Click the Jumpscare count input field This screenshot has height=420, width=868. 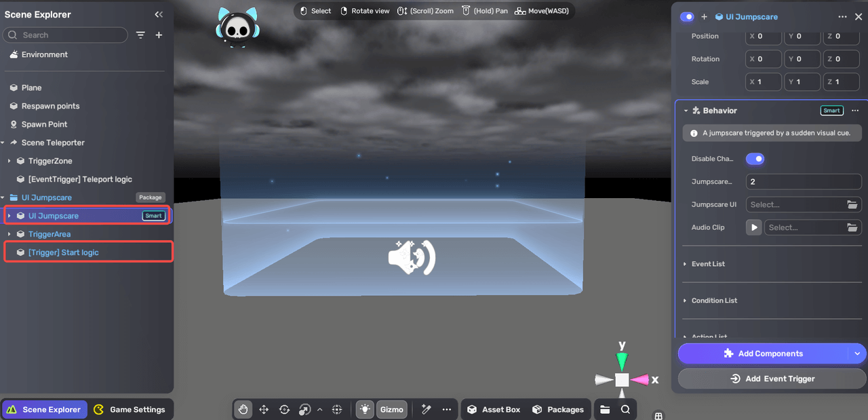(804, 181)
